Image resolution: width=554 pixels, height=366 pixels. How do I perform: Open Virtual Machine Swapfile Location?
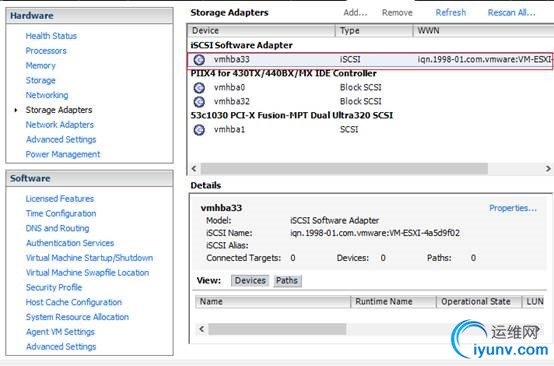pyautogui.click(x=87, y=273)
